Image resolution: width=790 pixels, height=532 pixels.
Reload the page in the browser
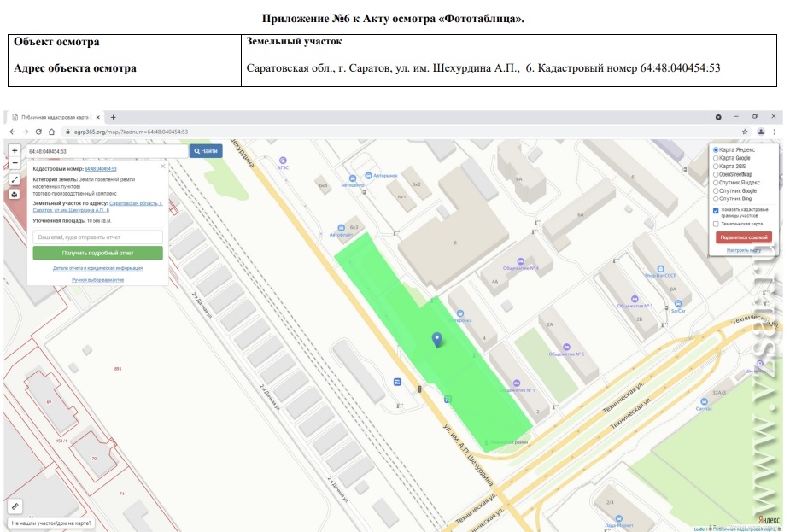[x=39, y=132]
